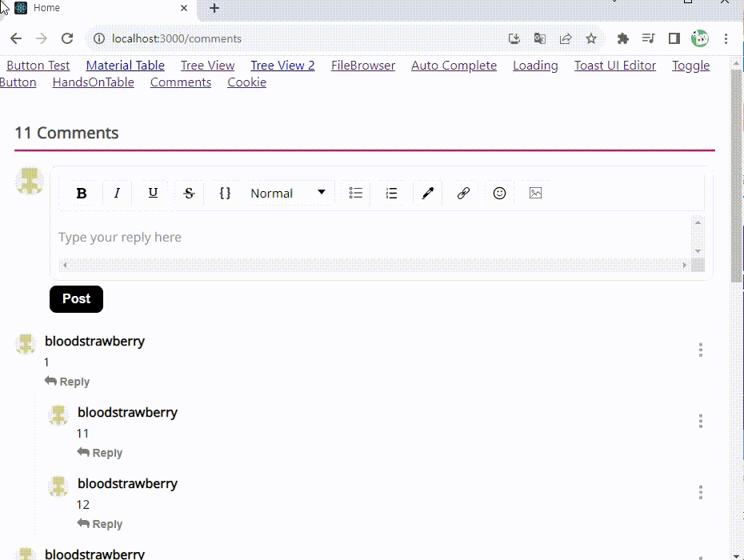
Task: Open options menu for comment 11
Action: click(x=700, y=421)
